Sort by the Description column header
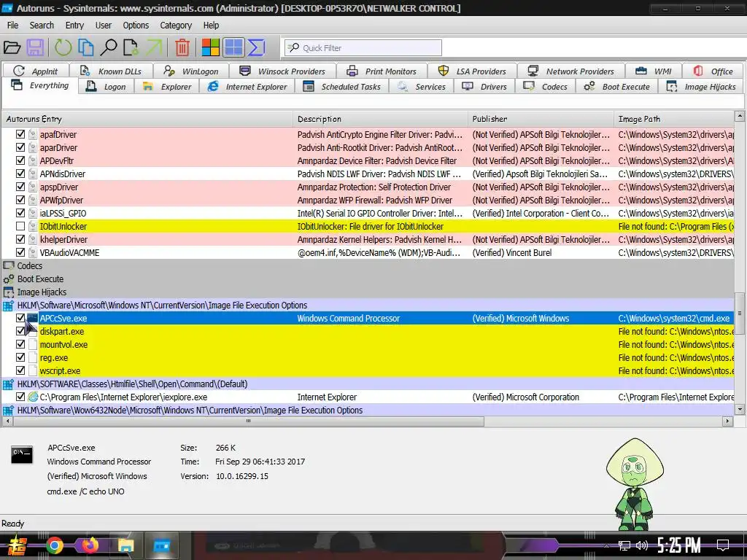747x560 pixels. (381, 119)
